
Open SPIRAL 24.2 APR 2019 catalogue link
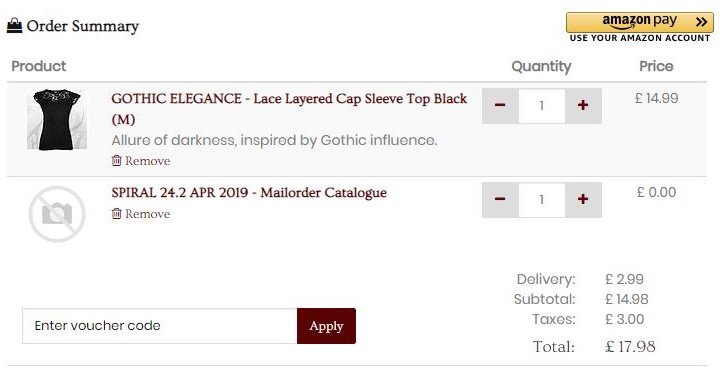249,192
